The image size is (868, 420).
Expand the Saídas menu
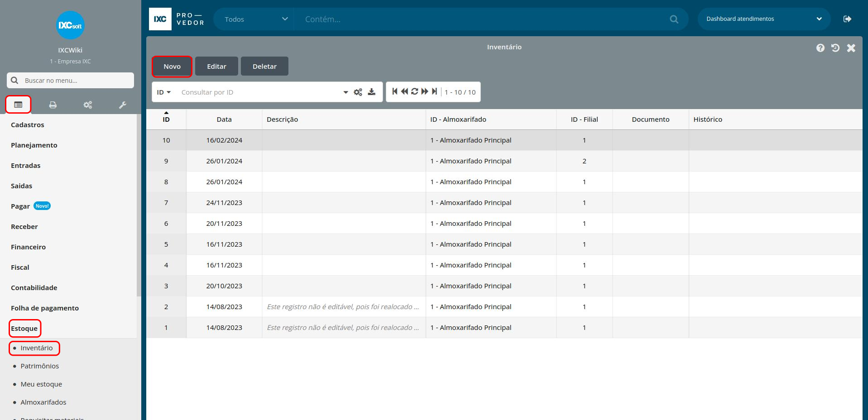coord(22,186)
